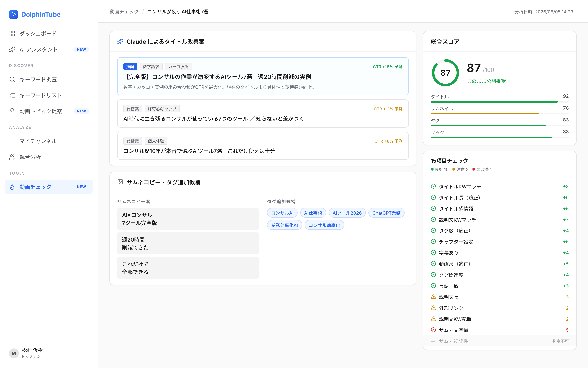
Task: Click the warning icon for 説明文長
Action: click(x=433, y=297)
